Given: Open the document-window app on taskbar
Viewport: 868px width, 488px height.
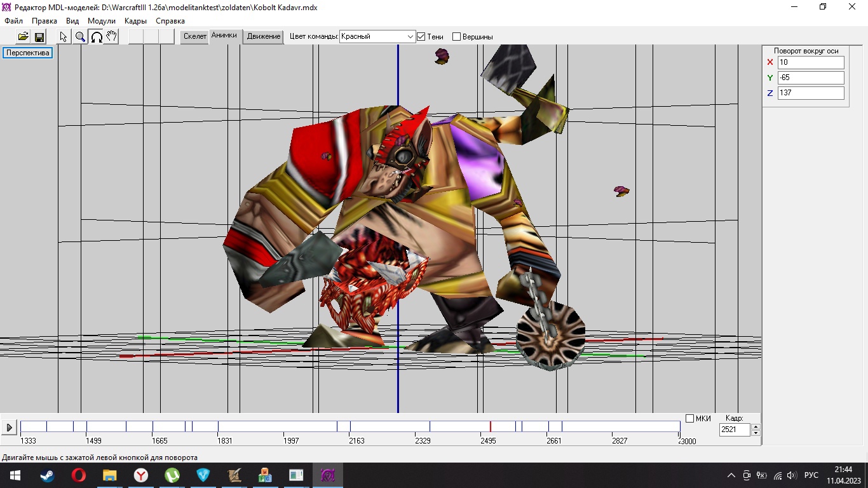Looking at the screenshot, I should 297,475.
